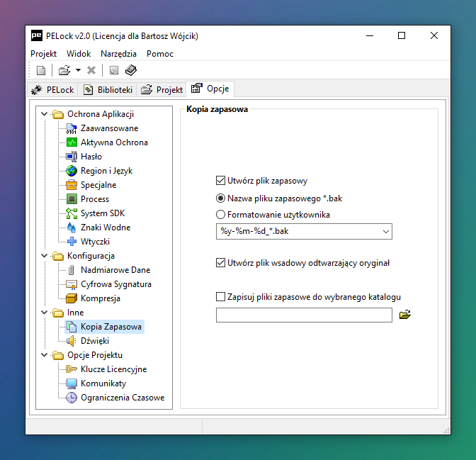Open dropdown arrow beside open folder icon
Image resolution: width=476 pixels, height=460 pixels.
[x=78, y=70]
